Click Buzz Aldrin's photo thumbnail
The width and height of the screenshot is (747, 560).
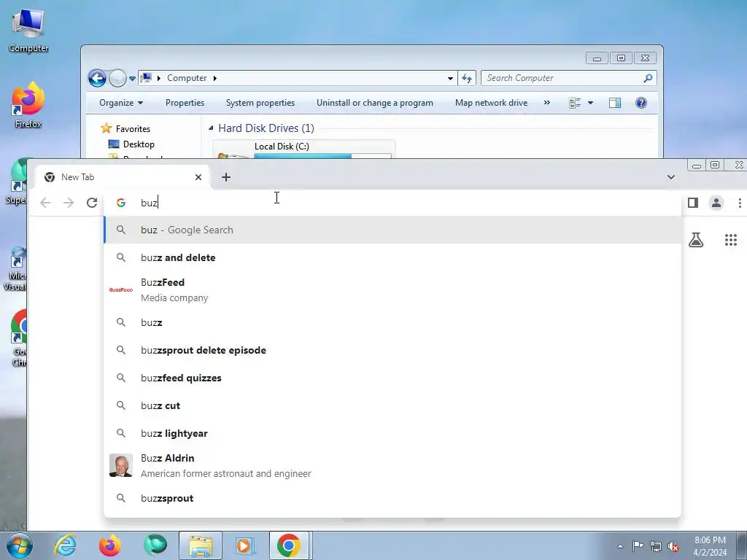click(121, 465)
